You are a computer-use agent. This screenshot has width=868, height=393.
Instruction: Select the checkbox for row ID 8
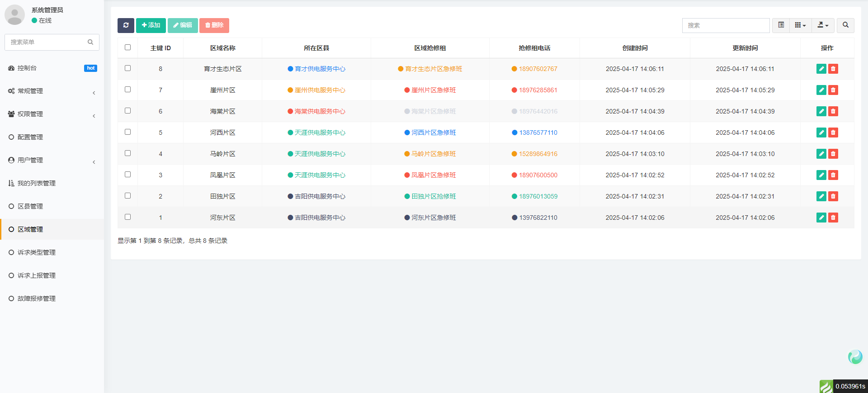pyautogui.click(x=127, y=68)
